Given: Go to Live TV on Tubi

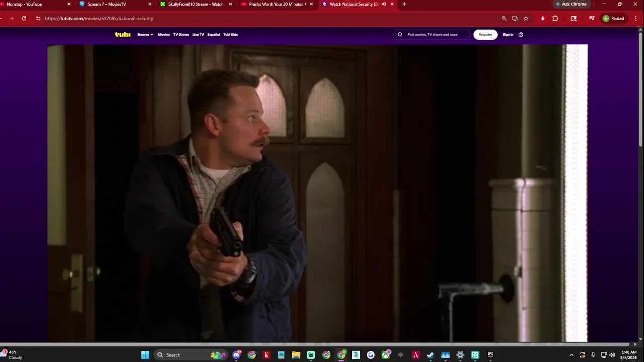Looking at the screenshot, I should click(198, 35).
